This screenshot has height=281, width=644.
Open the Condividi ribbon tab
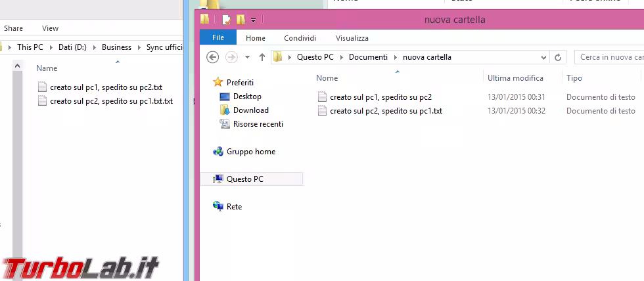(300, 38)
